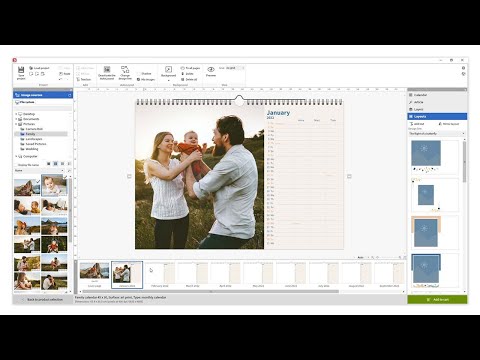The height and width of the screenshot is (360, 480).
Task: Click the help icon at top right
Action: tap(463, 68)
